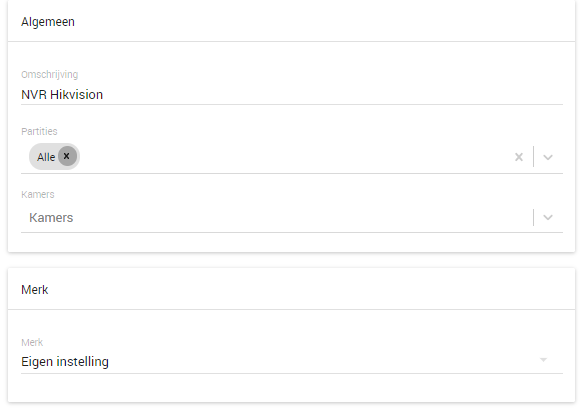Click the Partities field label

click(x=39, y=131)
